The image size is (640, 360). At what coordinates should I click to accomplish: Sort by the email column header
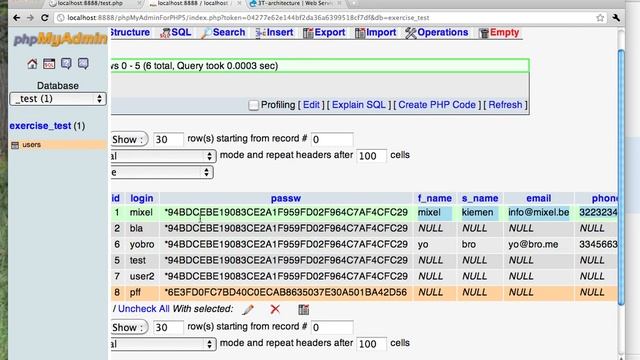538,198
